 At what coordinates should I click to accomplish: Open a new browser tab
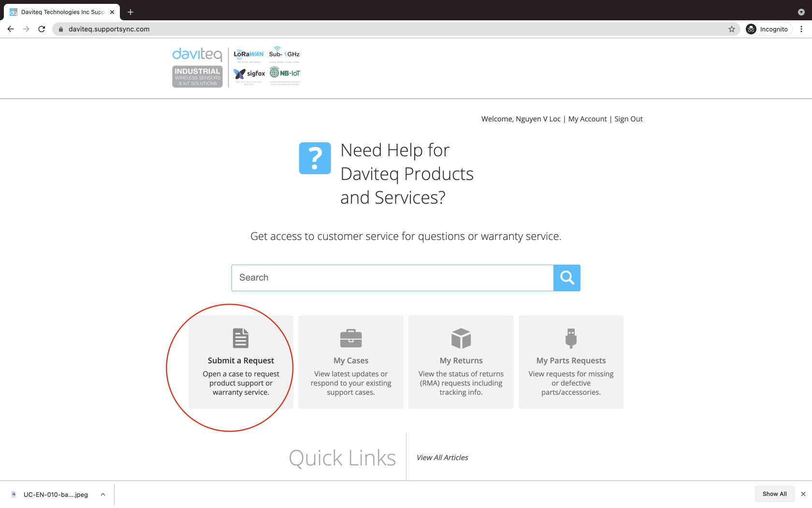point(130,12)
